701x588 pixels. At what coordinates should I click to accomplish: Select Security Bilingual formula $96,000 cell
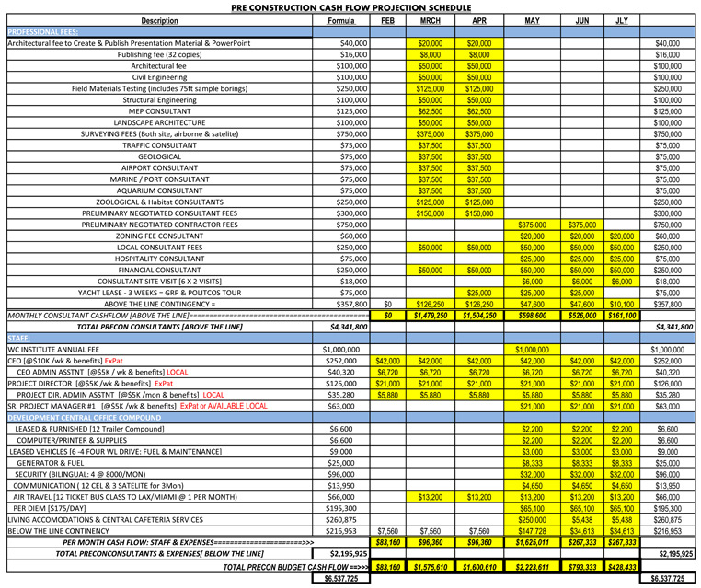(x=341, y=474)
